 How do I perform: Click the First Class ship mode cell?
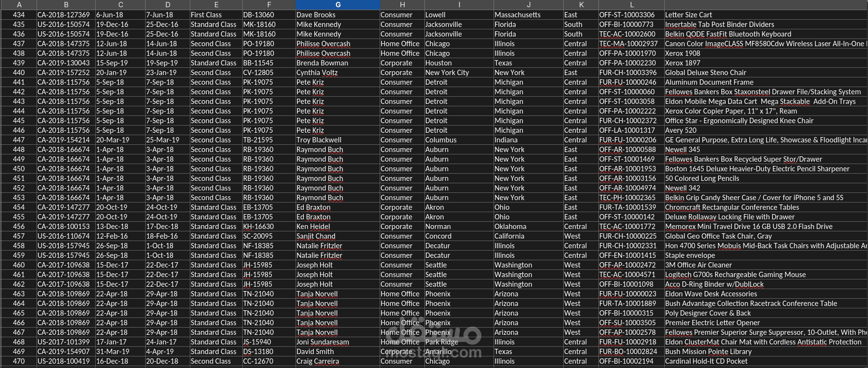click(216, 15)
